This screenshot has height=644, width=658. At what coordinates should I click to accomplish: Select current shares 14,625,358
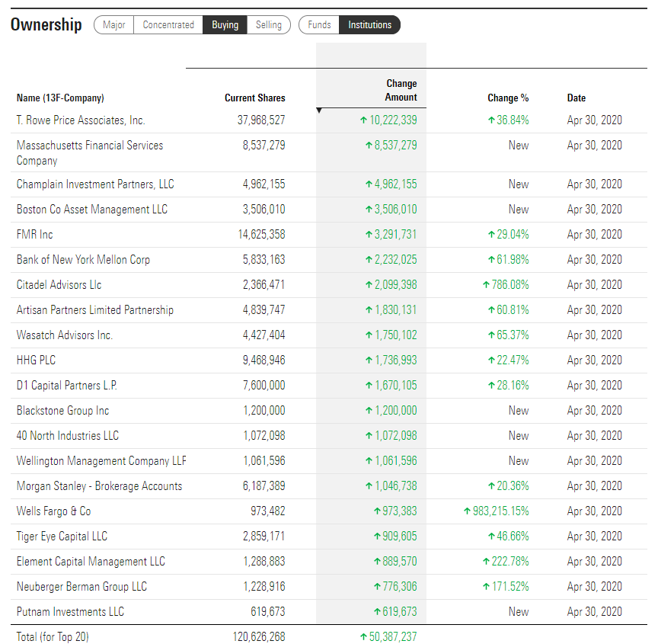tap(261, 235)
